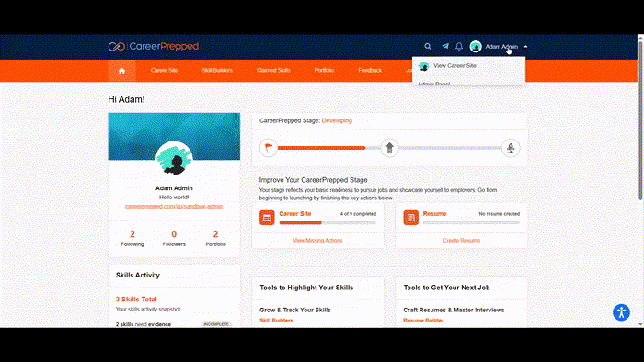Open the Skill Builders nav tab
Image resolution: width=644 pixels, height=362 pixels.
pos(217,70)
